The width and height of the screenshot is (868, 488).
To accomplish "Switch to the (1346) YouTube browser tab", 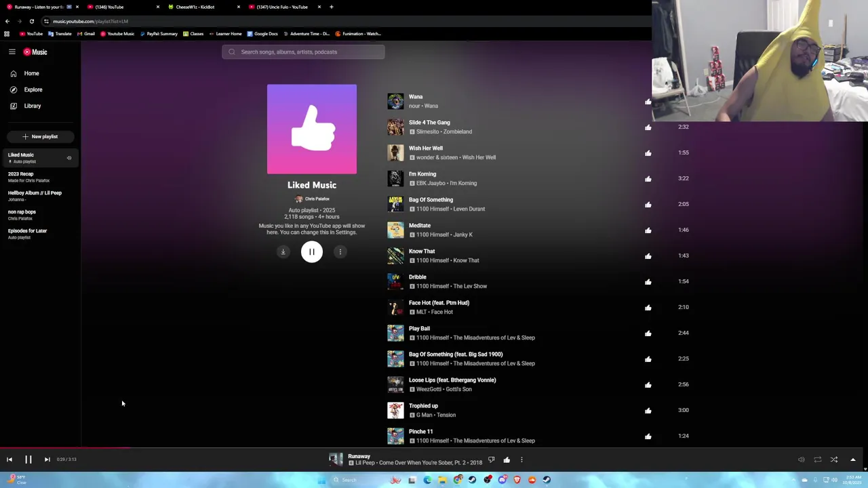I will click(x=122, y=7).
